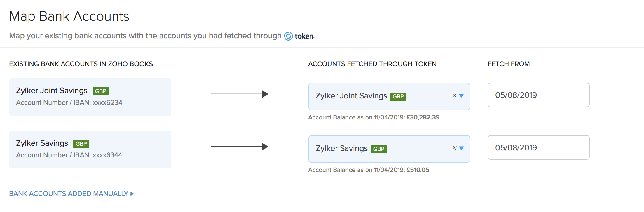Screen dimensions: 644x212
Task: Click the arrow beside the Zylker Joint Savings card
Action: 239,94
